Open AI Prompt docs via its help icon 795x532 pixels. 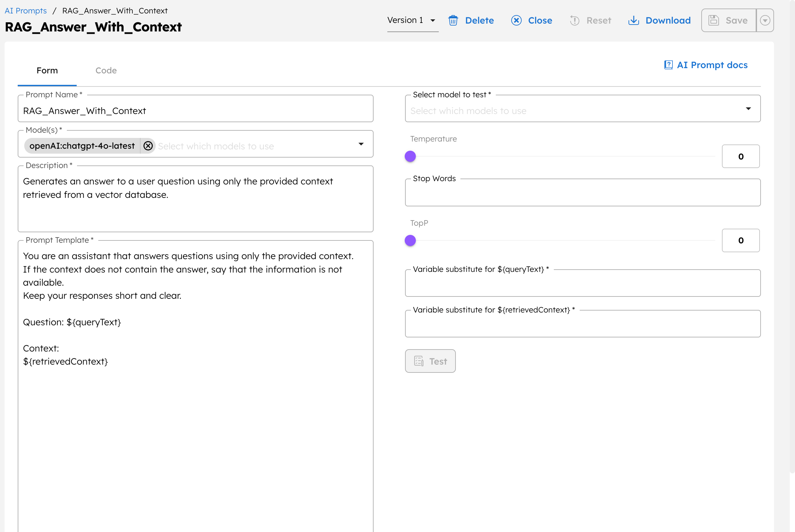[668, 65]
